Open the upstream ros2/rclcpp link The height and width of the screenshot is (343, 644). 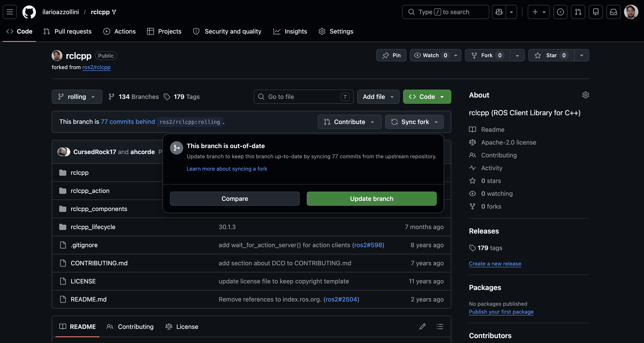(96, 67)
